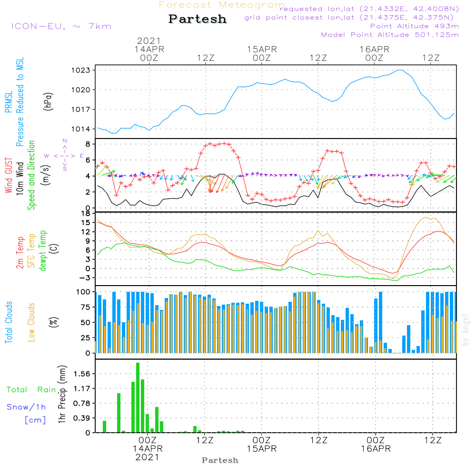The width and height of the screenshot is (476, 476).
Task: Click the green "dewpt Temp" legend label
Action: pos(42,250)
